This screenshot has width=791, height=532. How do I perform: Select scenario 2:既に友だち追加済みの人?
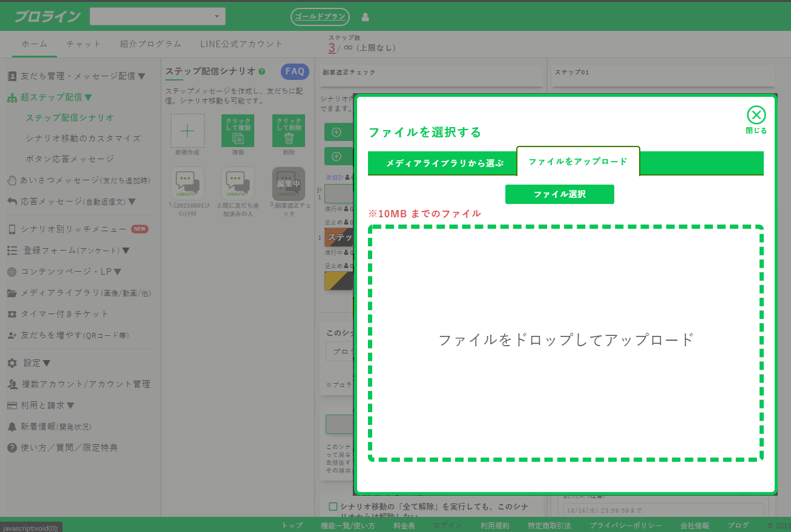click(x=238, y=183)
